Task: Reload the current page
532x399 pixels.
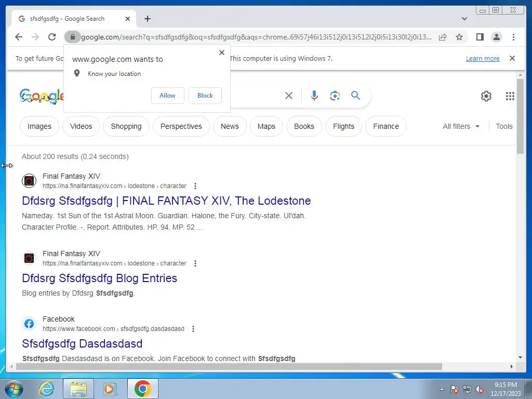Action: tap(52, 37)
